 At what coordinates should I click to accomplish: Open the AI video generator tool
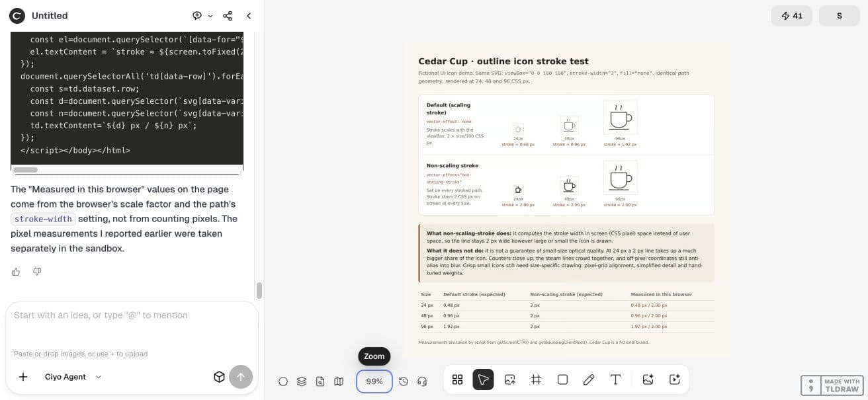(675, 380)
